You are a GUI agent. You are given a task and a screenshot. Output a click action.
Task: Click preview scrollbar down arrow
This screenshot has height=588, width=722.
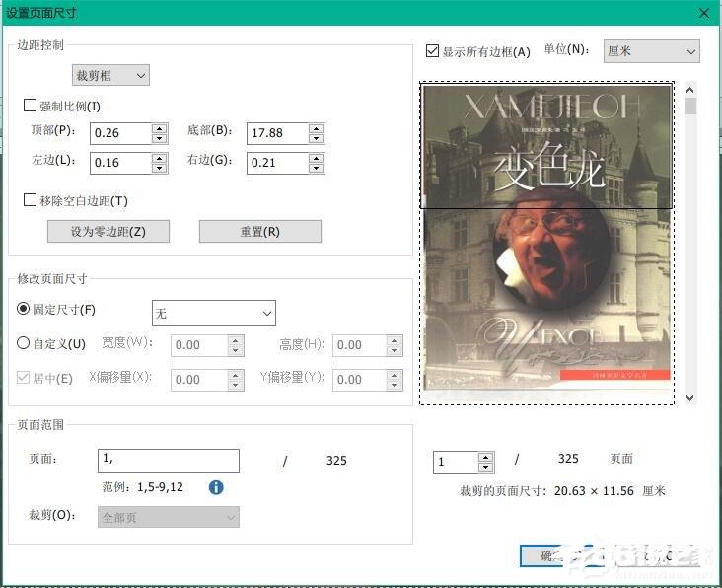689,398
